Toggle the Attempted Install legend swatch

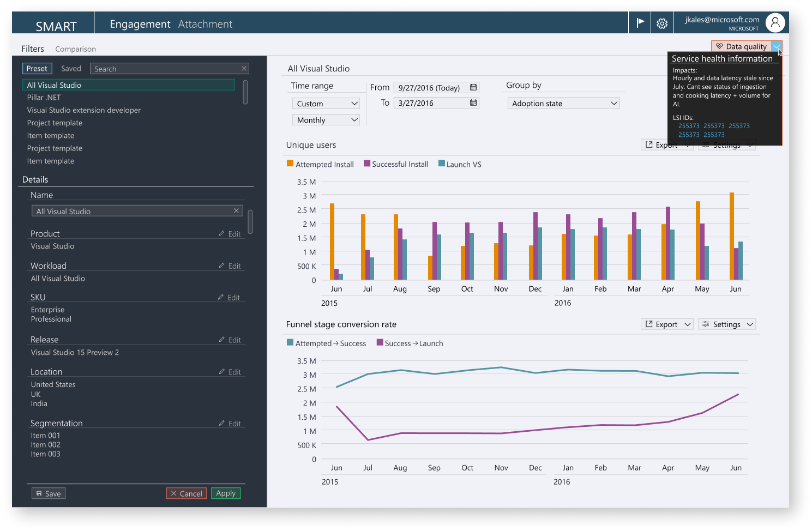click(290, 164)
